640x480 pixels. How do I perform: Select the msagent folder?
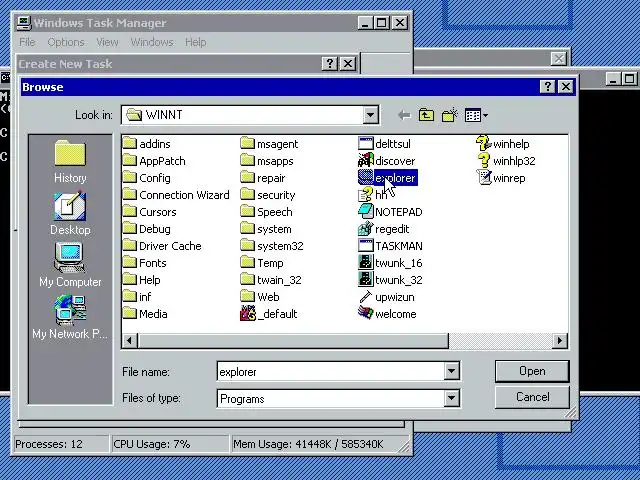coord(269,144)
